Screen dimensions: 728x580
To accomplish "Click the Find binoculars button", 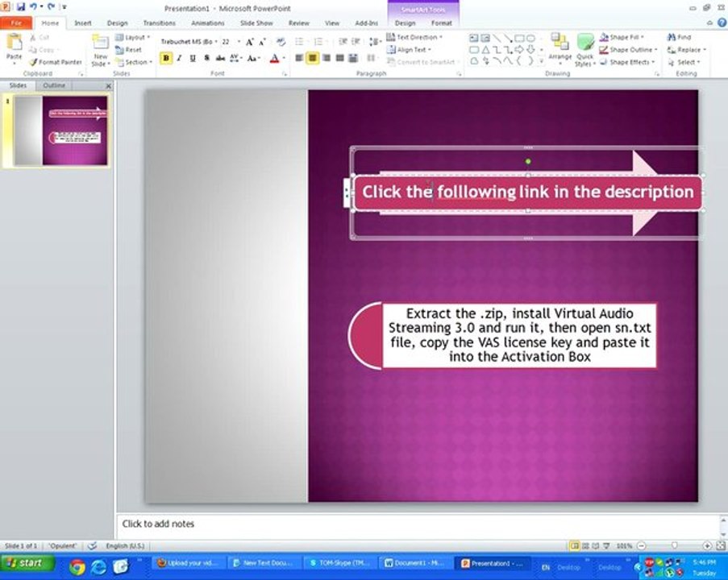I will [679, 37].
